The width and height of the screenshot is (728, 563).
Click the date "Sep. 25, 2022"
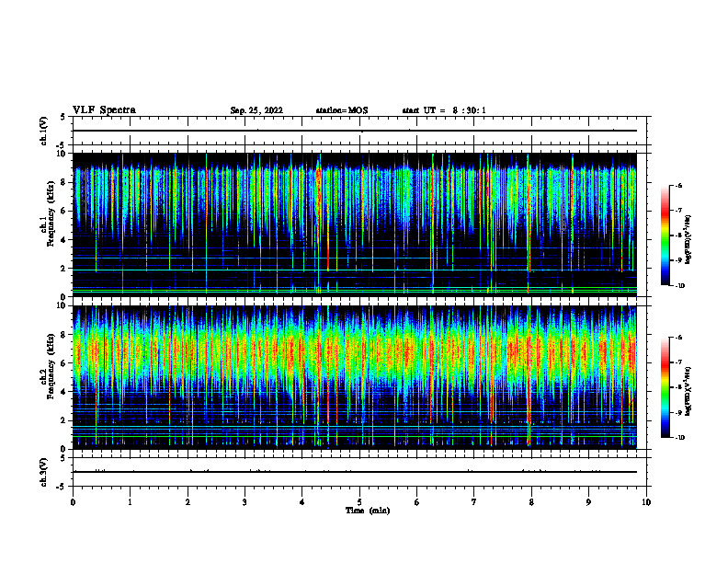256,110
